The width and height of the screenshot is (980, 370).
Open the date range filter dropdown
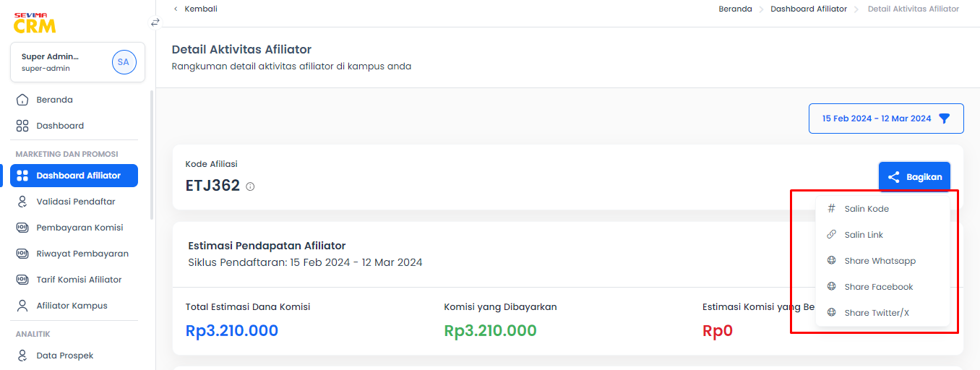click(x=886, y=119)
